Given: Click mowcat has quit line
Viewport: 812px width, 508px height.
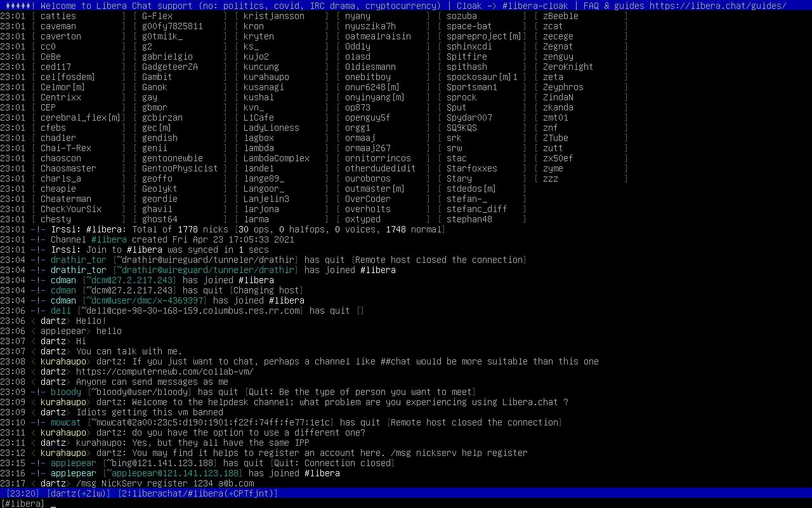Looking at the screenshot, I should point(282,422).
